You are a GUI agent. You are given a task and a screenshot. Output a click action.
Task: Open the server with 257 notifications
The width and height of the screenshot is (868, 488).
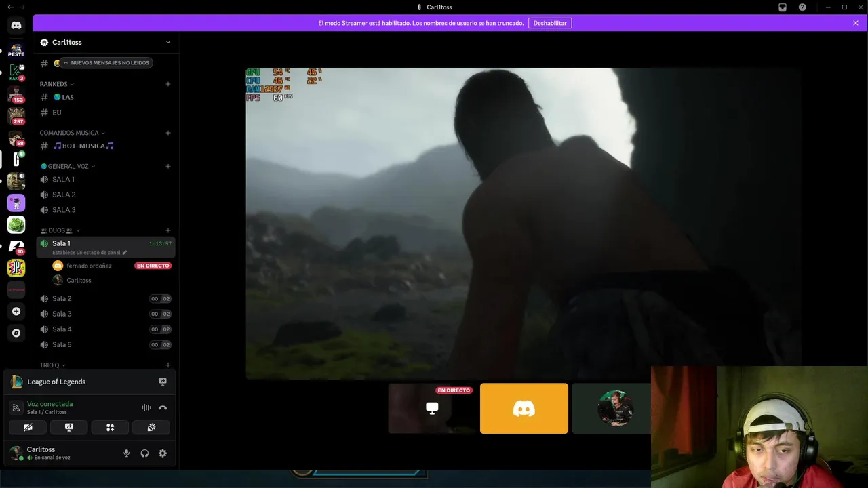(x=16, y=116)
